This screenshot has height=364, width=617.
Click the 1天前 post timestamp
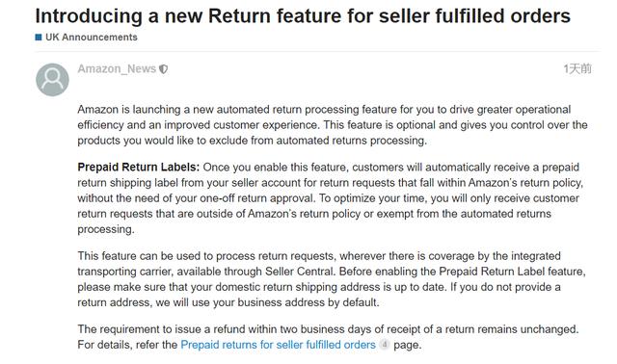(x=577, y=68)
